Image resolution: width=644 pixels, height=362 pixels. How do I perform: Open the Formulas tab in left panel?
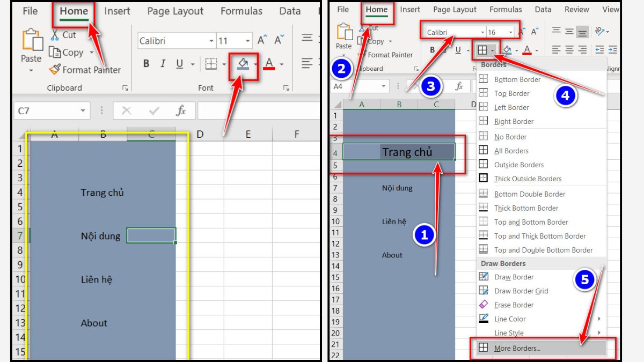tap(241, 11)
